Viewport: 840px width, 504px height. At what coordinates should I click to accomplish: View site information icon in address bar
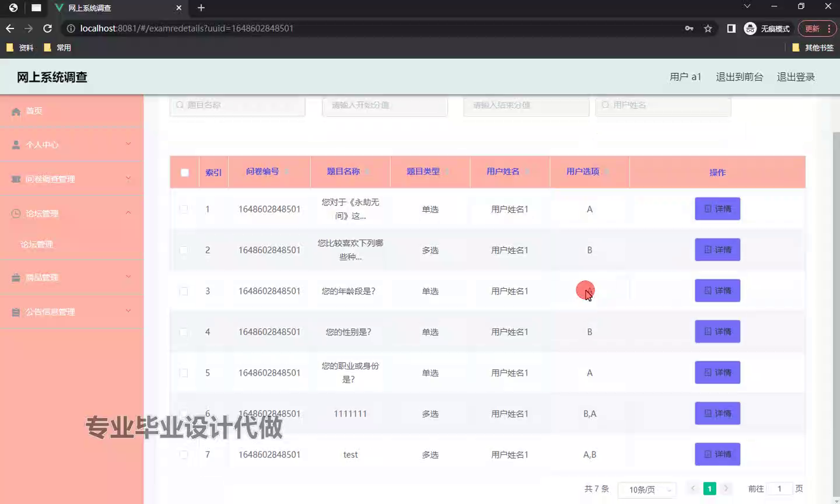point(71,28)
